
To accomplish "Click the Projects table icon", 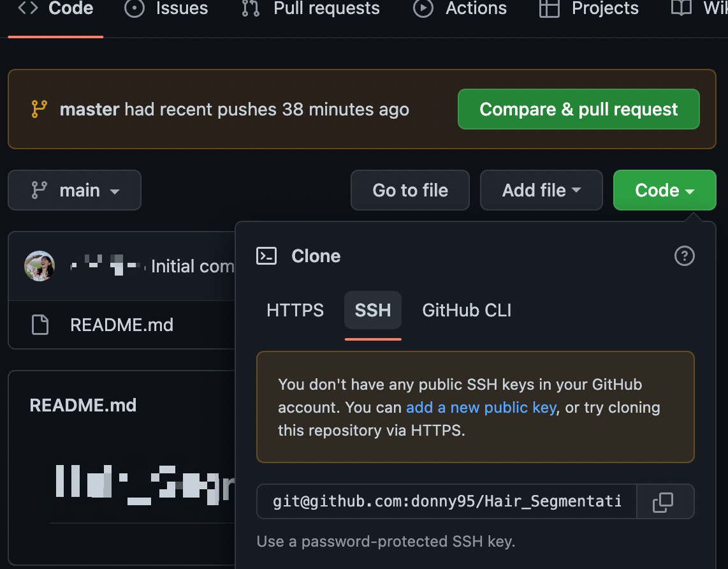I will 550,8.
